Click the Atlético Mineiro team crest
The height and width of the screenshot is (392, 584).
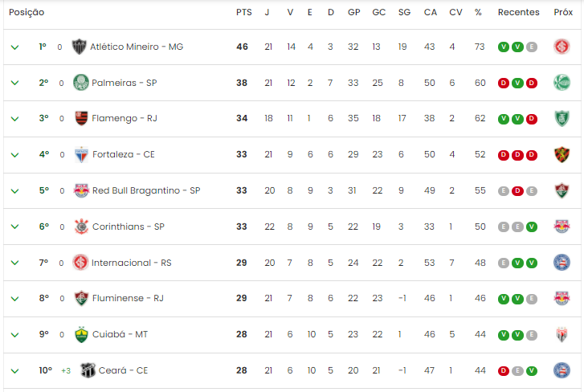click(x=79, y=47)
